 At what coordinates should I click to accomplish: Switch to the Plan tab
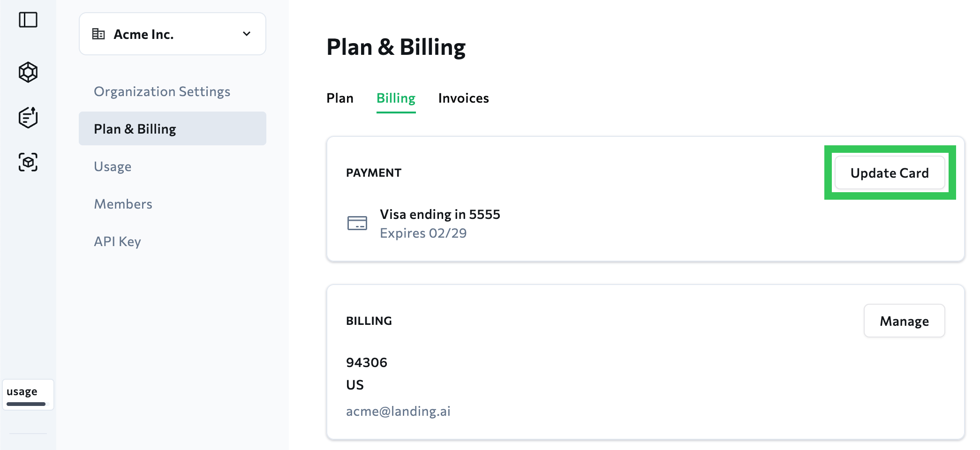340,98
